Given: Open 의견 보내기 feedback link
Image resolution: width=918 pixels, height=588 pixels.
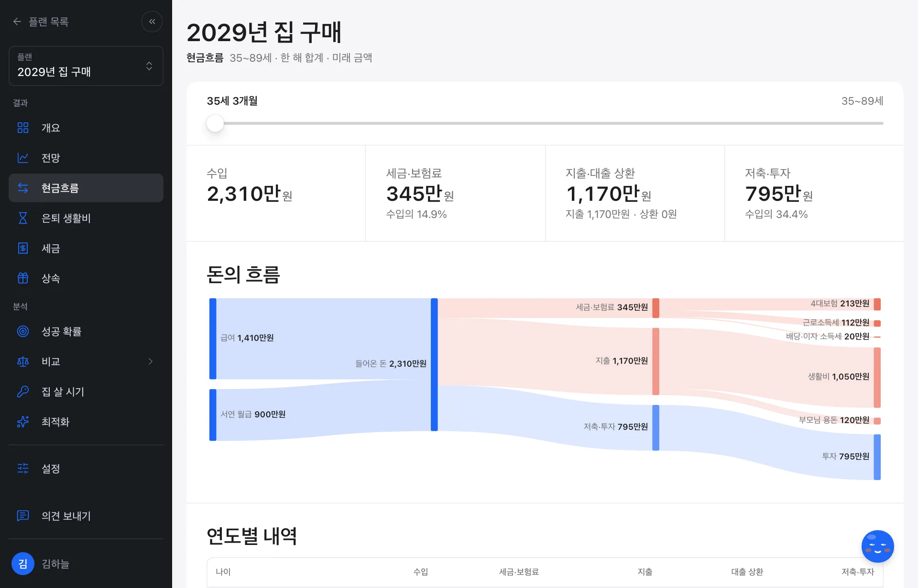Looking at the screenshot, I should (86, 516).
